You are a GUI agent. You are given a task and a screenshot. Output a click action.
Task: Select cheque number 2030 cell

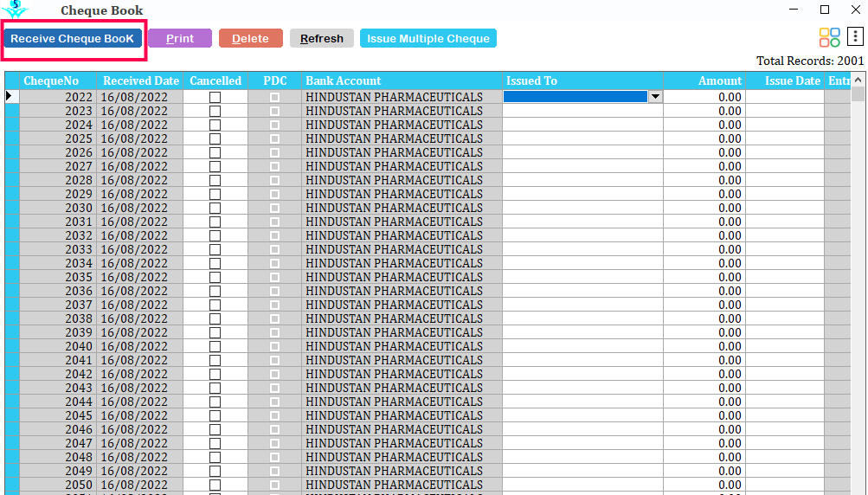(x=58, y=209)
